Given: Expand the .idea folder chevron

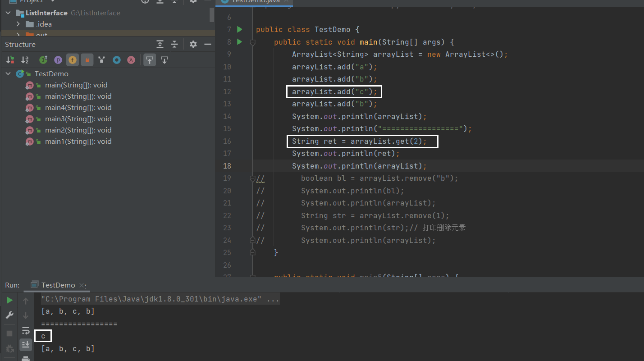Looking at the screenshot, I should coord(18,24).
